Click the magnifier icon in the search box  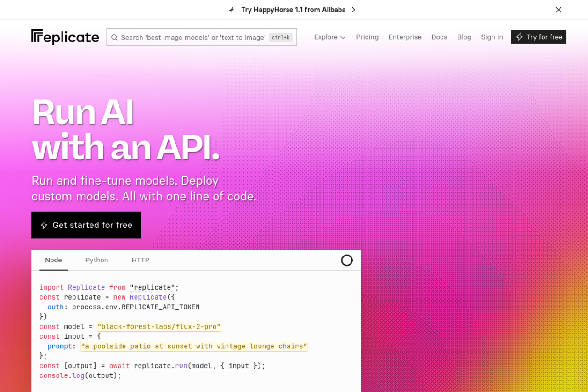(x=114, y=37)
